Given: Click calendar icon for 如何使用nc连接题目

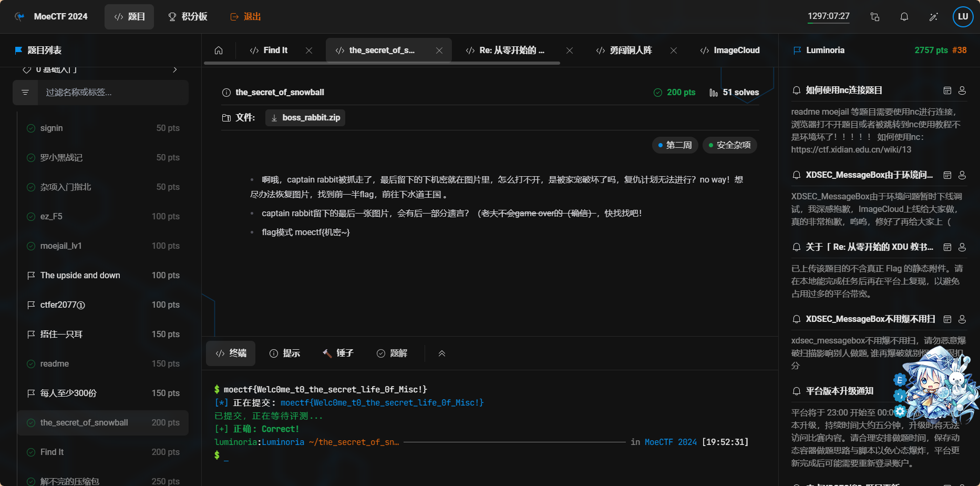Looking at the screenshot, I should coord(947,90).
